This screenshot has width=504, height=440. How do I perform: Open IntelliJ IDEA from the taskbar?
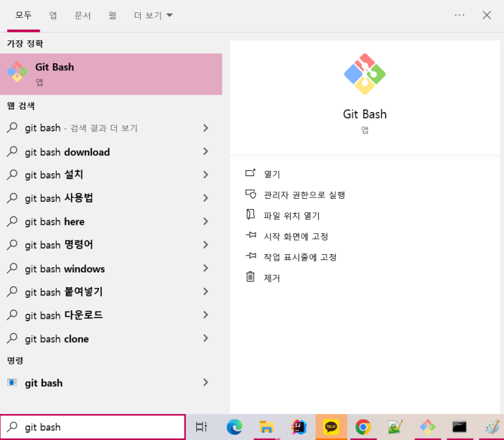(x=299, y=427)
